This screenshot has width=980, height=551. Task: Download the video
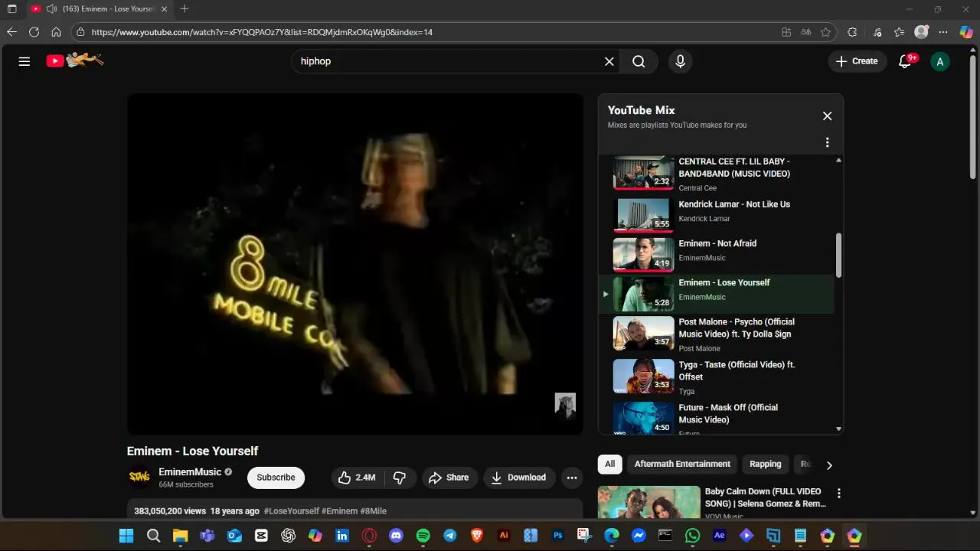pos(518,478)
